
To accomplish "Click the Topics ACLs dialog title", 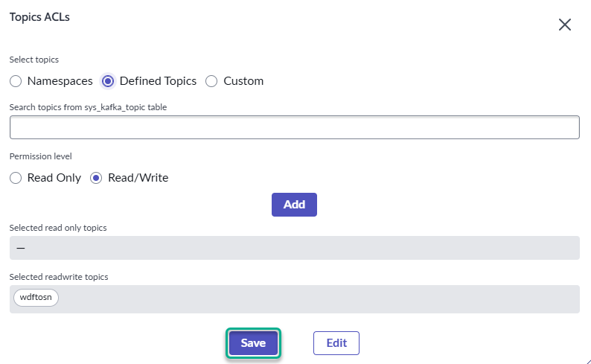I will point(39,17).
